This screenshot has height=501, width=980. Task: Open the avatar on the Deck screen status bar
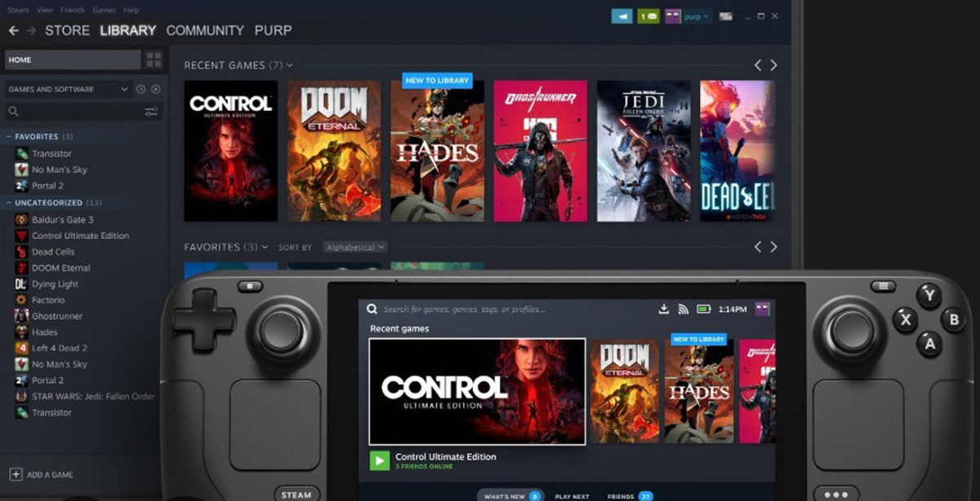(762, 309)
